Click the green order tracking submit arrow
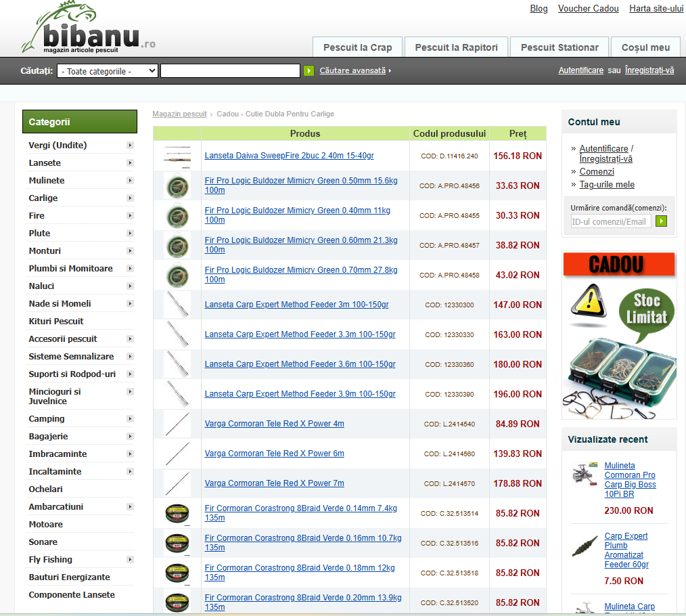This screenshot has width=686, height=616. click(x=661, y=221)
